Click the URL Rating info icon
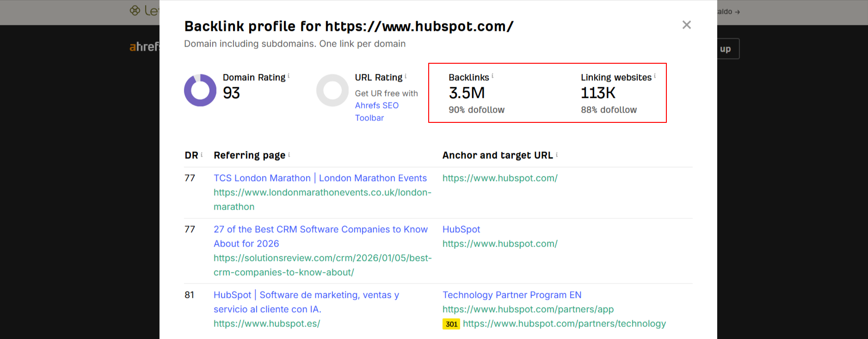The width and height of the screenshot is (868, 339). pos(406,76)
